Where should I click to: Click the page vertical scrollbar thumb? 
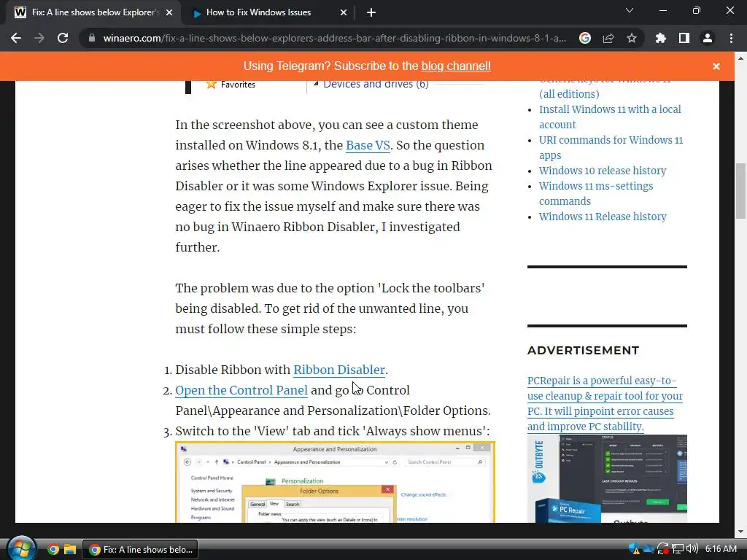tap(741, 190)
